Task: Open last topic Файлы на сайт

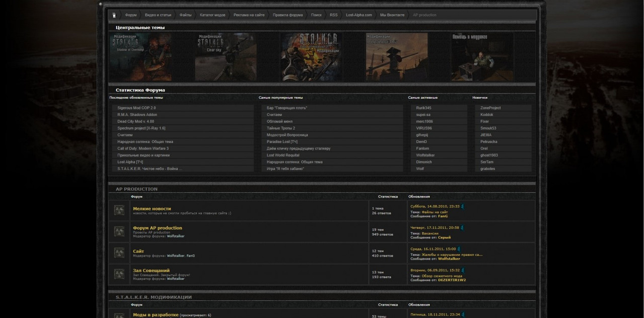Action: tap(435, 212)
